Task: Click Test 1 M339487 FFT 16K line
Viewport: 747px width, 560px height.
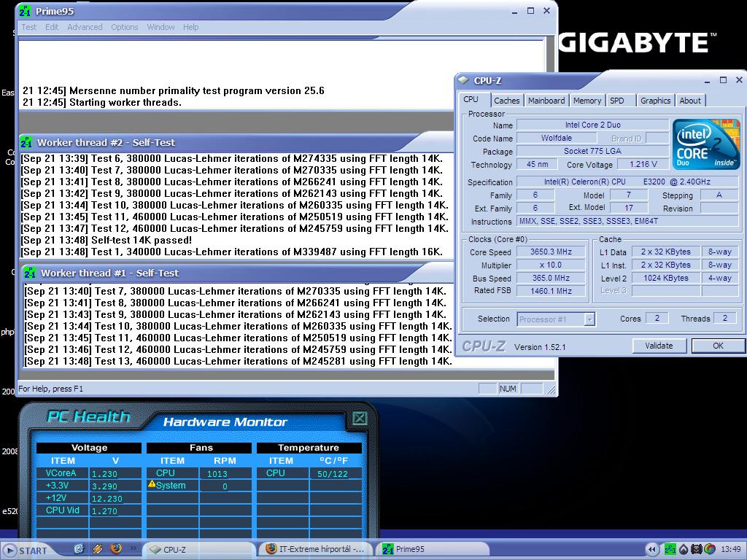Action: [x=232, y=252]
